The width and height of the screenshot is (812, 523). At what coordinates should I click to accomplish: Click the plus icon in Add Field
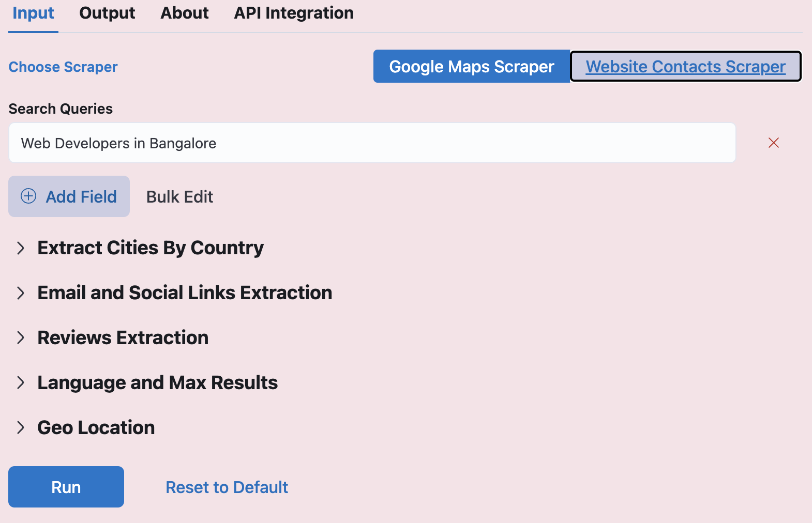(28, 196)
